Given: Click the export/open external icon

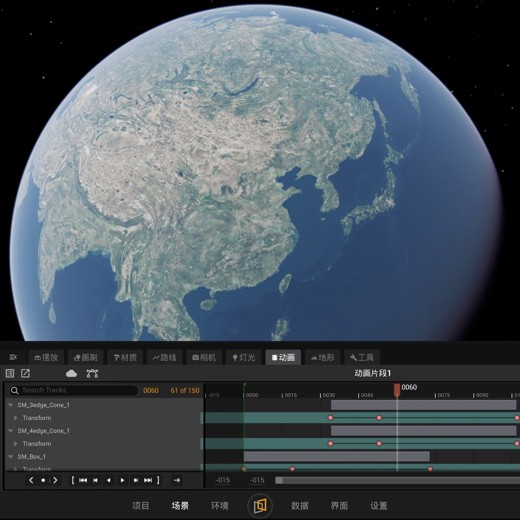Looking at the screenshot, I should click(x=26, y=373).
